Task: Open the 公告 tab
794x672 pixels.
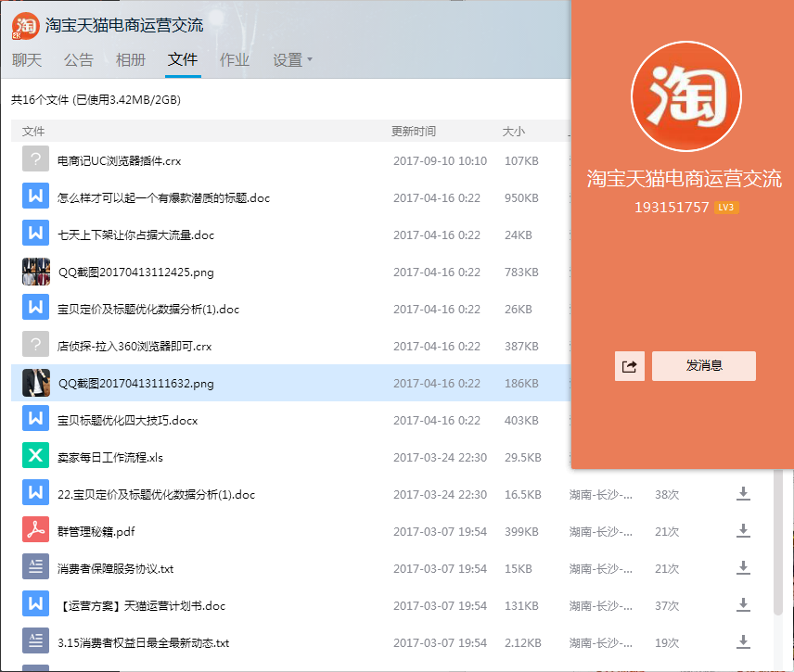Action: click(79, 60)
